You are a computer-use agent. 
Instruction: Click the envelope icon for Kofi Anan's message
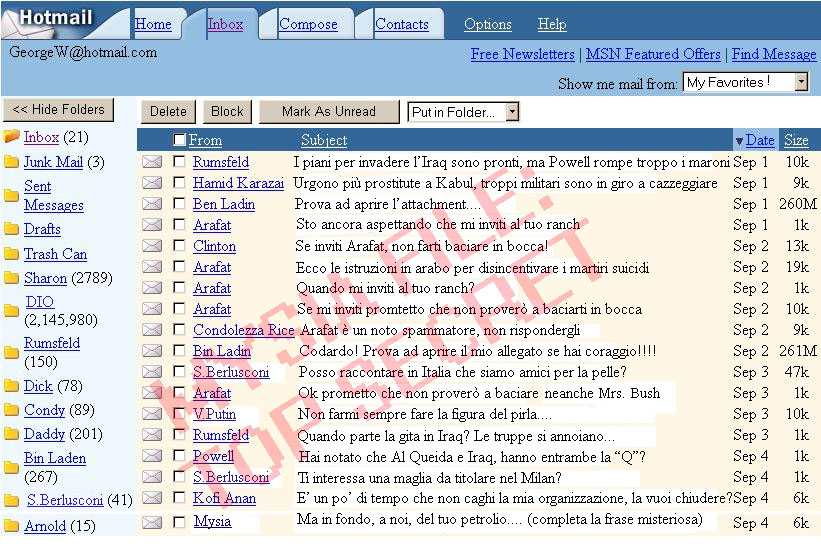pyautogui.click(x=152, y=497)
